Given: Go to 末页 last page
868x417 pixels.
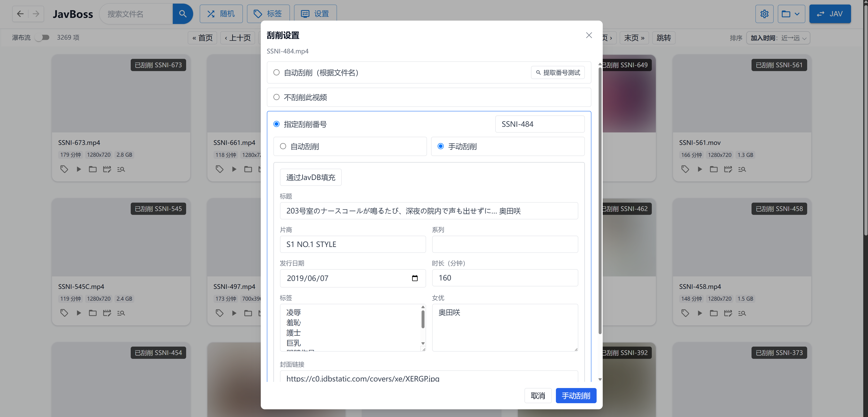Looking at the screenshot, I should (634, 38).
